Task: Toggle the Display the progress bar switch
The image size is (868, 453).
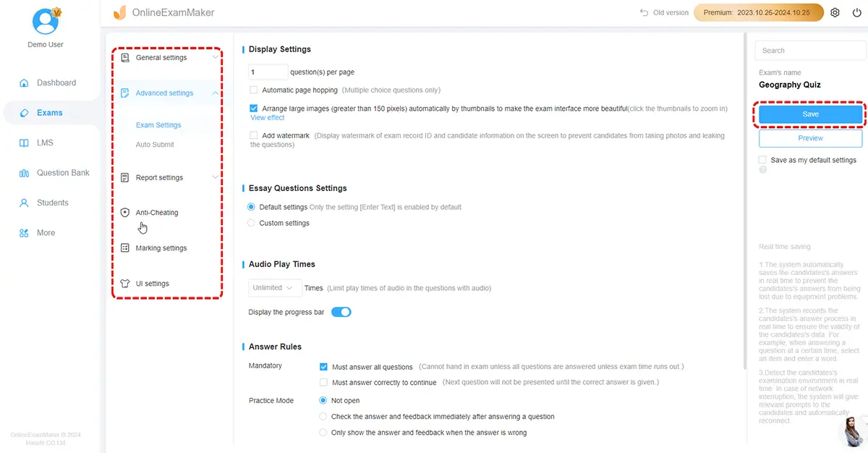Action: point(341,312)
